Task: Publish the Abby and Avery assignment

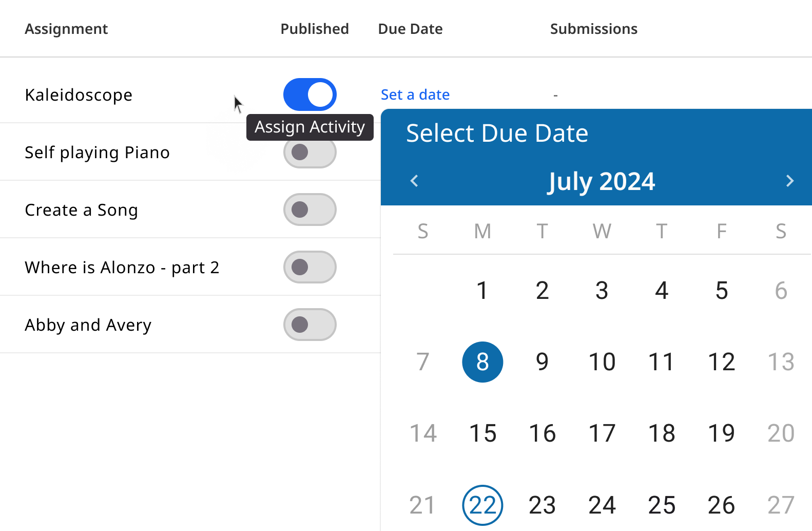Action: 310,325
